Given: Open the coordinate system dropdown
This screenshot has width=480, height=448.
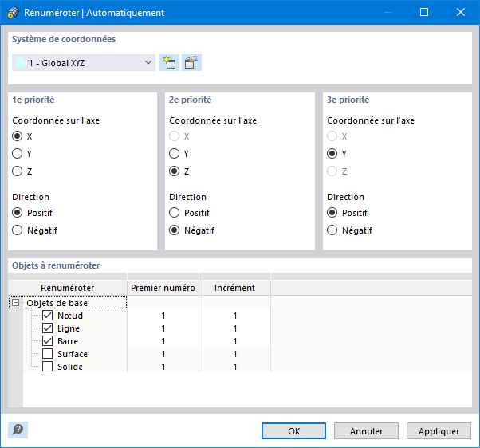Looking at the screenshot, I should (148, 63).
